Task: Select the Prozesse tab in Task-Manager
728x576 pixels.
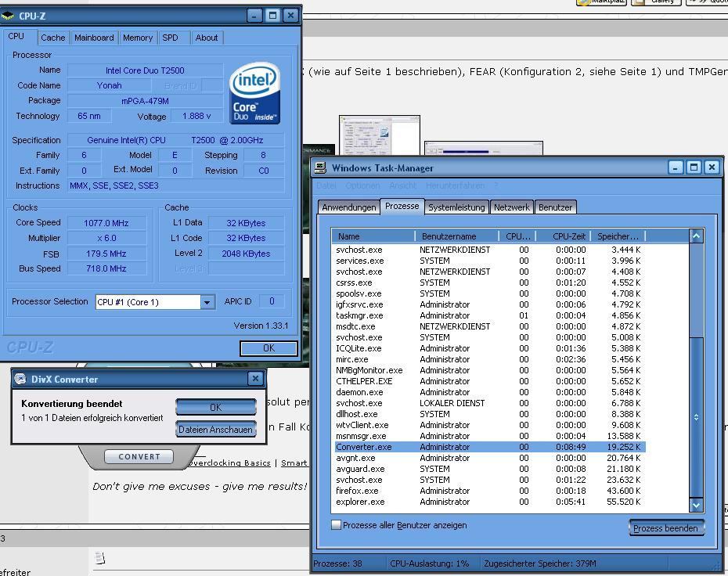Action: tap(402, 206)
